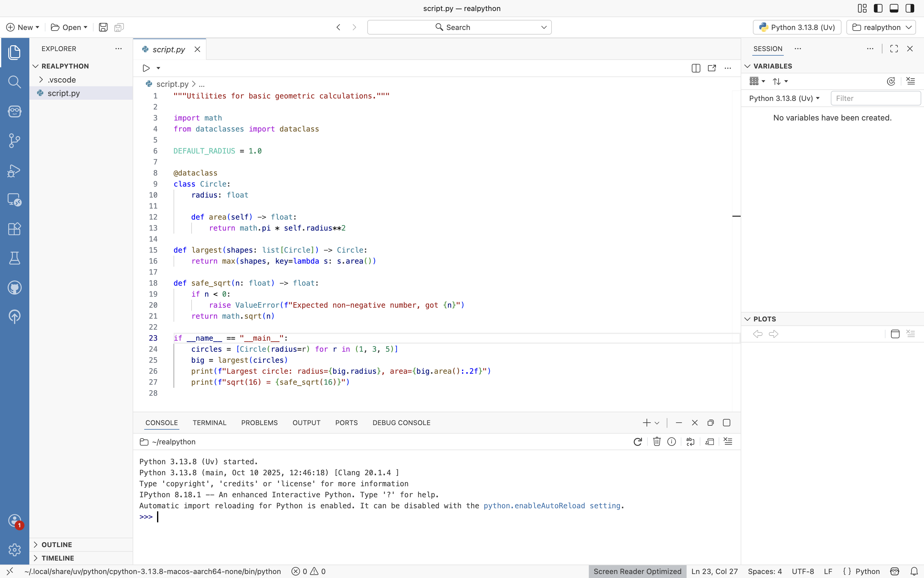Screen dimensions: 924x578
Task: Open the Run and Debug view
Action: pos(14,171)
